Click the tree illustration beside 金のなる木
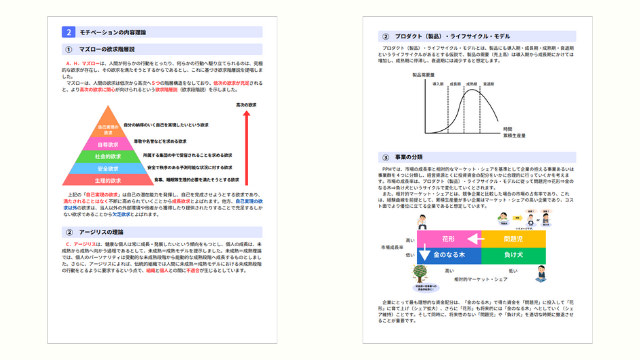The height and width of the screenshot is (360, 640). tap(420, 273)
